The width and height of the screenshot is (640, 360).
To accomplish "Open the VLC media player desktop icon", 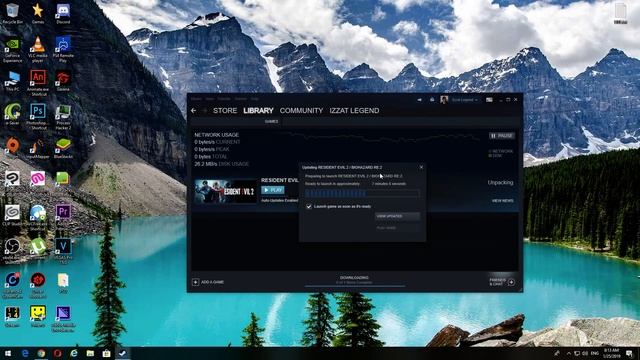I will 38,50.
